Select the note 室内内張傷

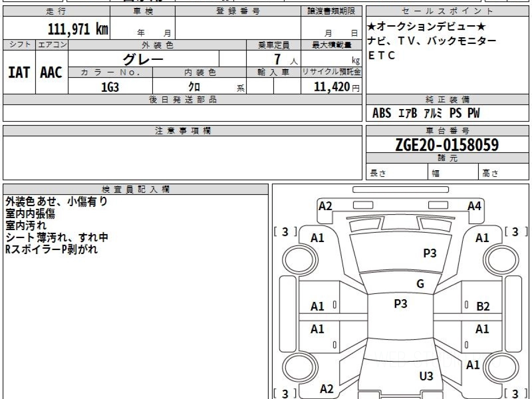coord(30,214)
